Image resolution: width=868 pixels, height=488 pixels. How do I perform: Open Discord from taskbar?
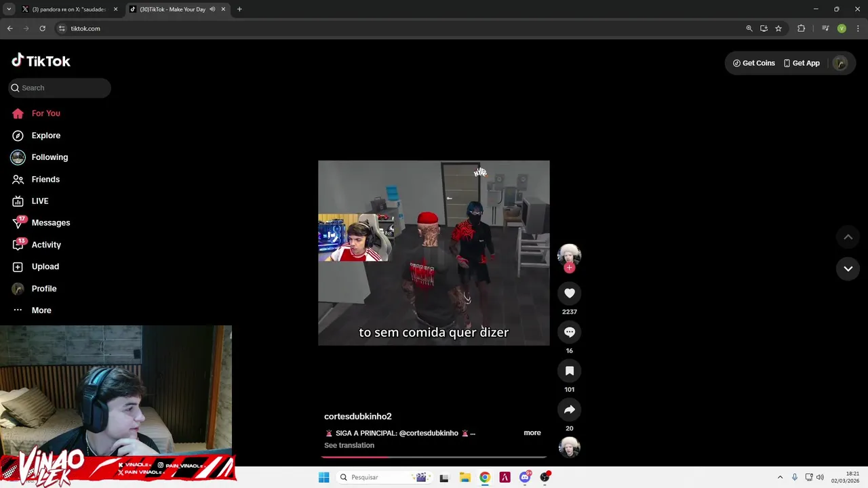(x=525, y=477)
